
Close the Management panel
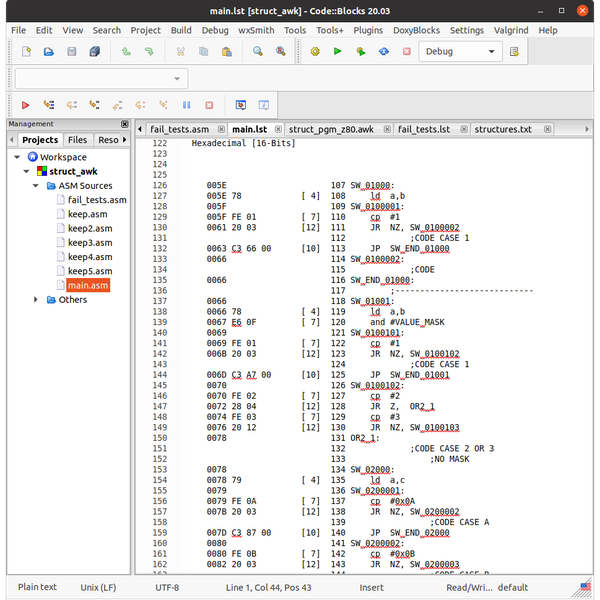tap(125, 124)
